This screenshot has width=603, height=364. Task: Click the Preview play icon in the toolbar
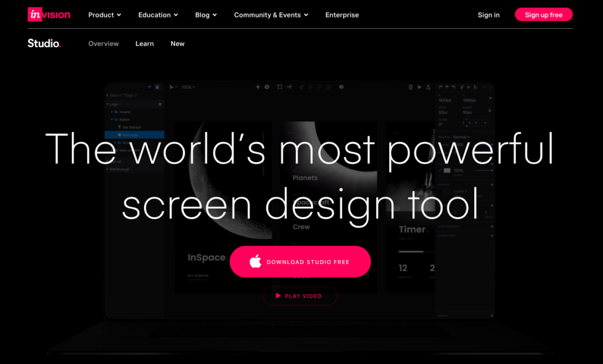pos(420,87)
